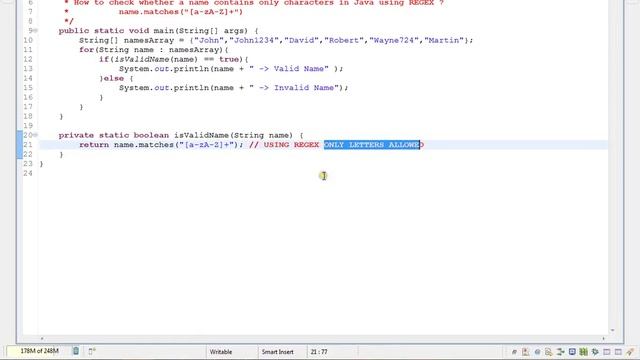Open the blue globe fast-view icon
Viewport: 640px width, 360px height.
[x=537, y=351]
